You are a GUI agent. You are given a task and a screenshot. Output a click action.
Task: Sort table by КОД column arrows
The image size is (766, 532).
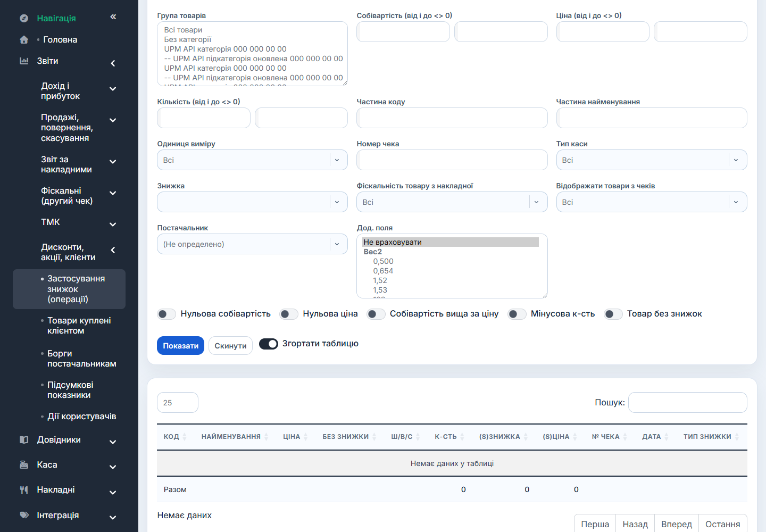[185, 437]
